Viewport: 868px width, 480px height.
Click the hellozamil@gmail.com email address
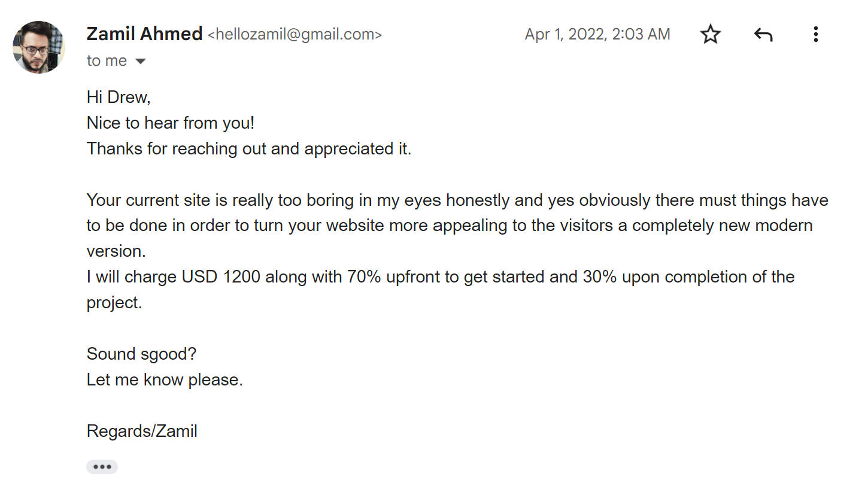pos(295,35)
